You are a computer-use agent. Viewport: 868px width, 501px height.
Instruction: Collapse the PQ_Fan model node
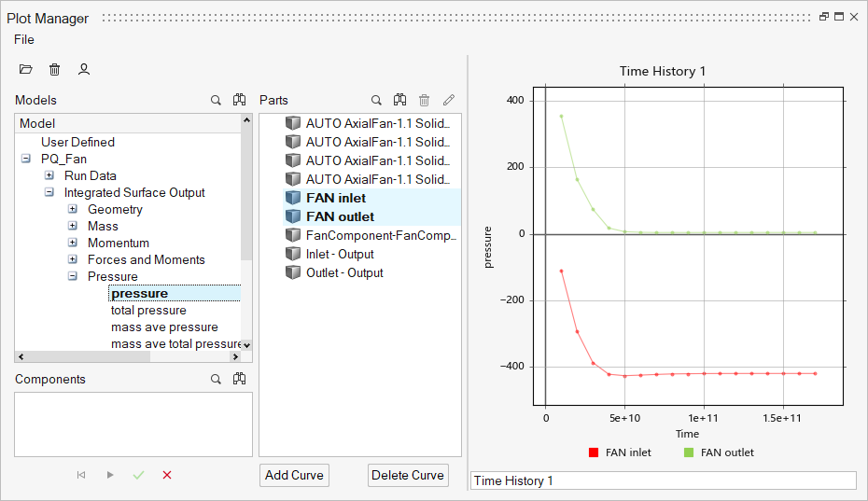[x=25, y=160]
